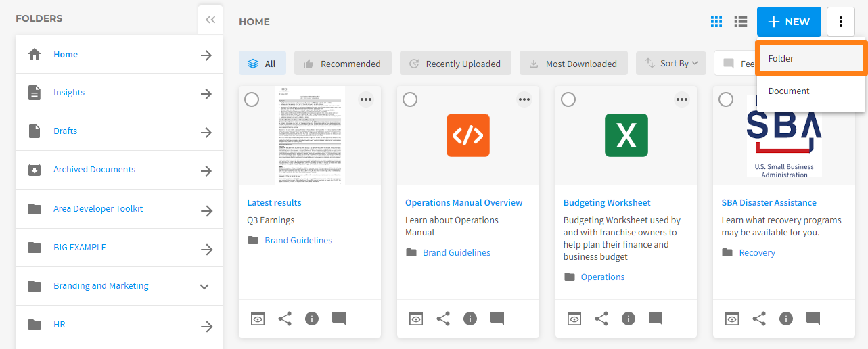868x349 pixels.
Task: Open the Budgeting Worksheet title link
Action: pyautogui.click(x=607, y=203)
